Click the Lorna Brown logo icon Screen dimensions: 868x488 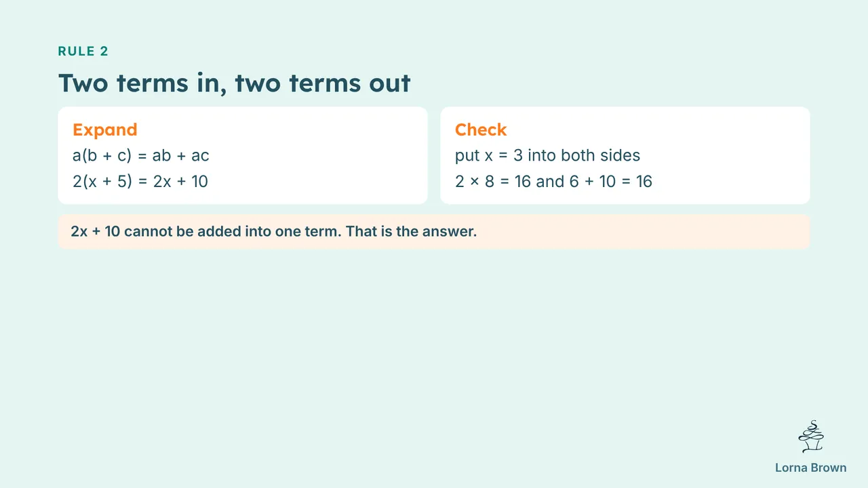click(811, 436)
